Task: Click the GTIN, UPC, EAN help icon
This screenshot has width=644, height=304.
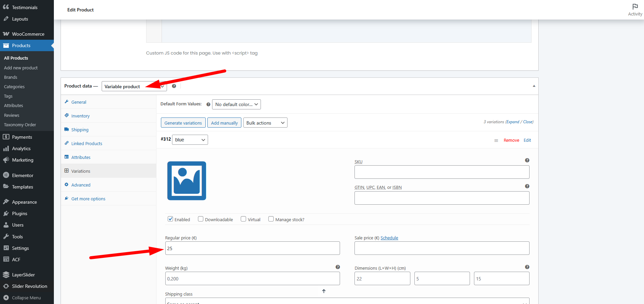Action: [x=527, y=187]
